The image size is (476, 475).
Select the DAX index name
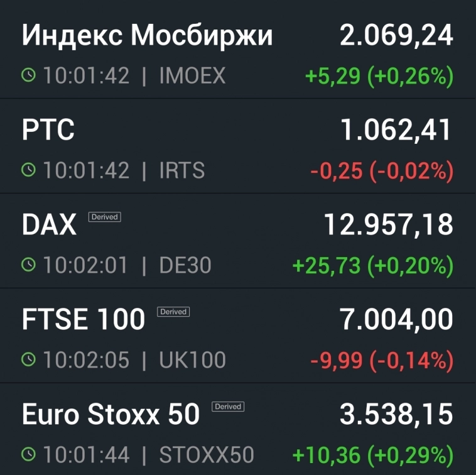point(49,225)
